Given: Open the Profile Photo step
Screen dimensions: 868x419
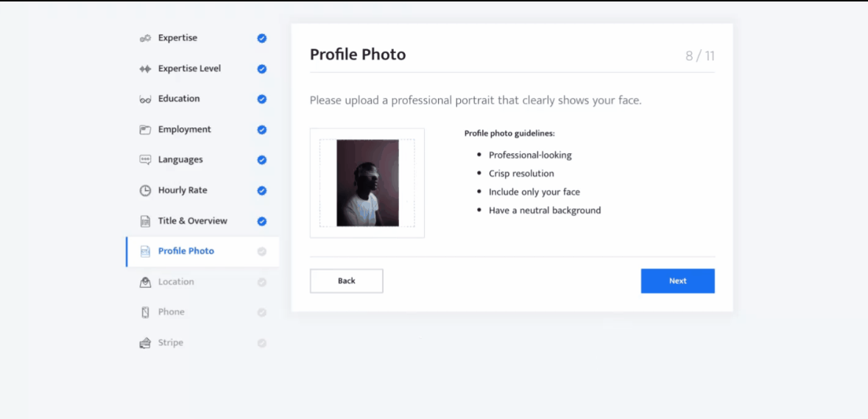Looking at the screenshot, I should (x=186, y=251).
